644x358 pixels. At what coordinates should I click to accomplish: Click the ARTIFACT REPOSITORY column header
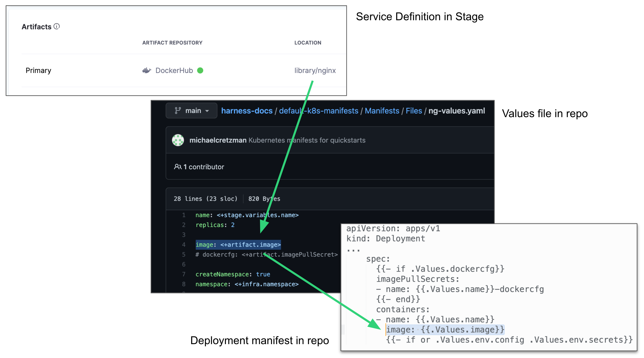point(172,43)
